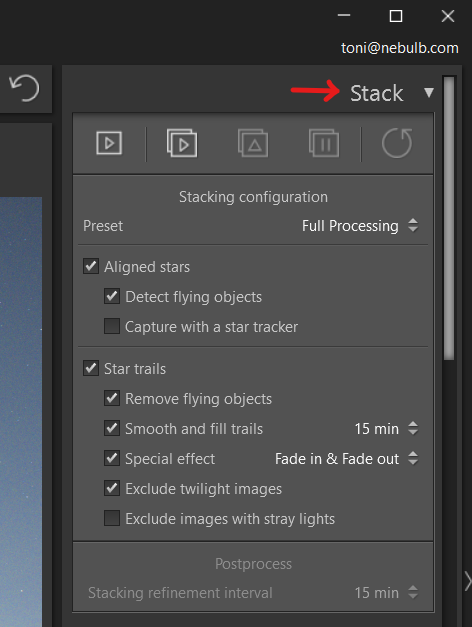Adjust Smooth and fill trails 15 min stepper
This screenshot has width=472, height=627.
click(413, 429)
